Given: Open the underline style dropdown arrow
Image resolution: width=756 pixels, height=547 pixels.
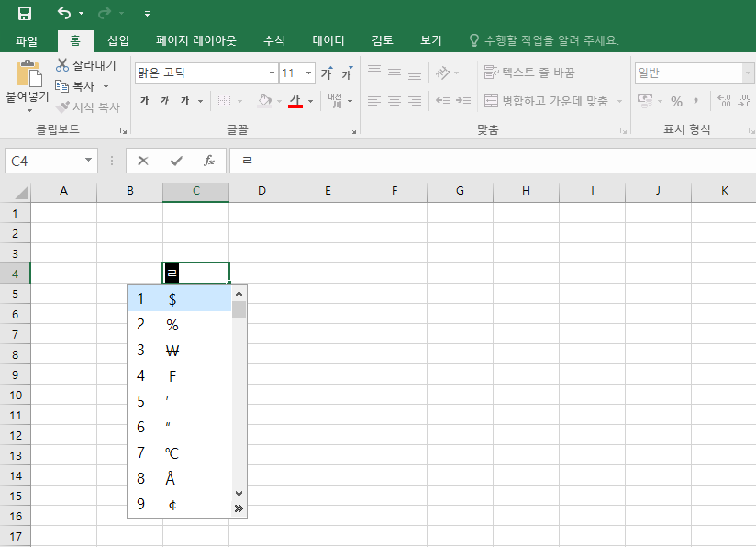Looking at the screenshot, I should pyautogui.click(x=201, y=101).
